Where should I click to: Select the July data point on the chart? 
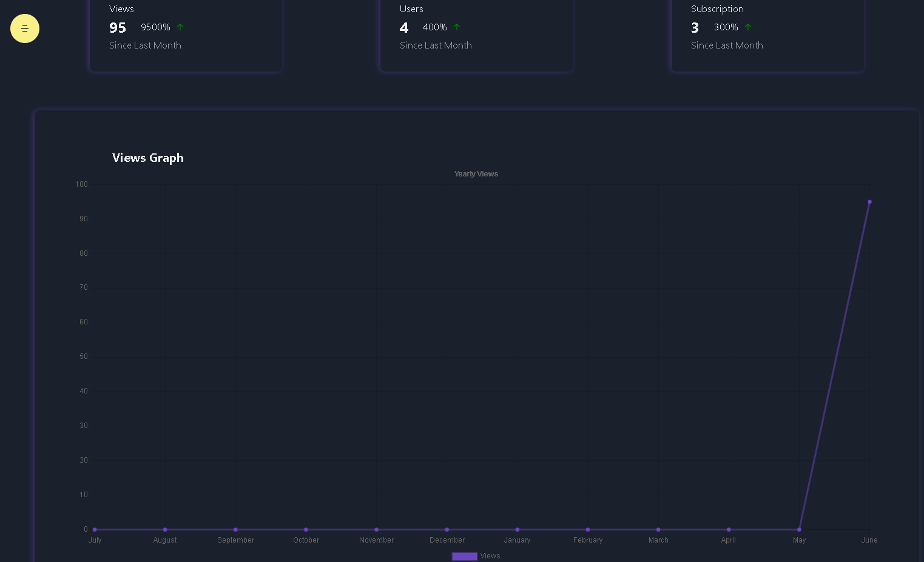tap(95, 529)
